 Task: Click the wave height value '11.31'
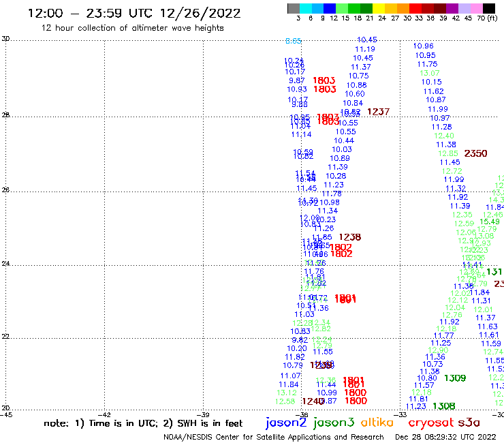[481, 301]
